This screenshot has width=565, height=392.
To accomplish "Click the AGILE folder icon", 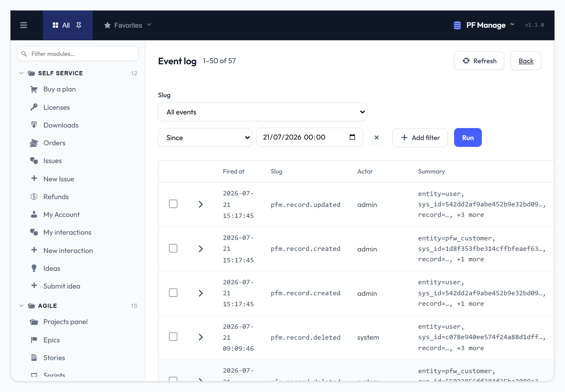I will (31, 305).
